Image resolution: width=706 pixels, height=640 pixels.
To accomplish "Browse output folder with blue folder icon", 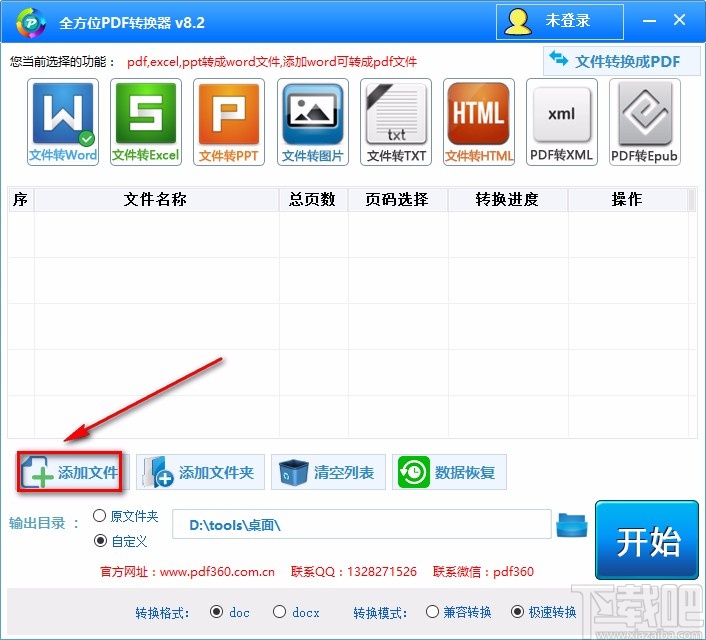I will tap(572, 525).
